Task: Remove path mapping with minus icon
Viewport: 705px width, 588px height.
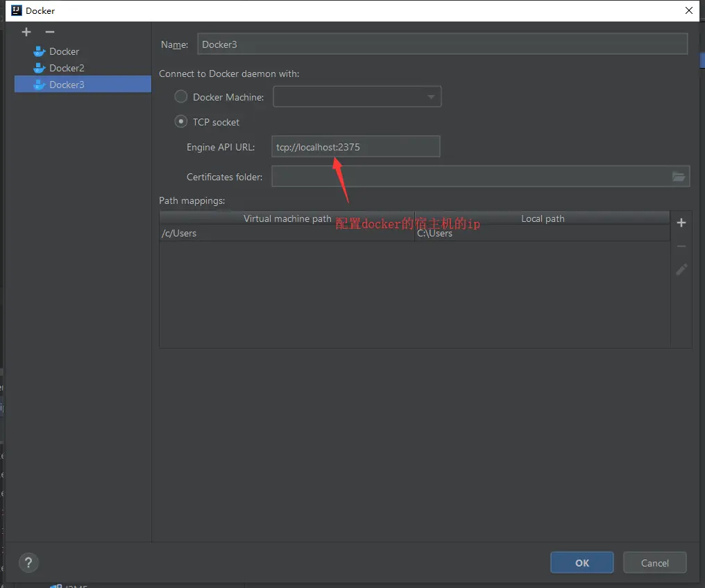Action: point(681,246)
